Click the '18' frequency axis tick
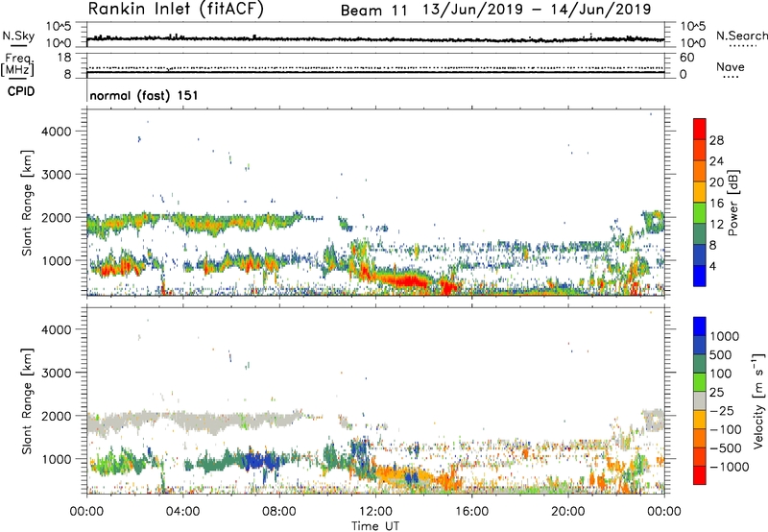The image size is (768, 532). [x=64, y=58]
